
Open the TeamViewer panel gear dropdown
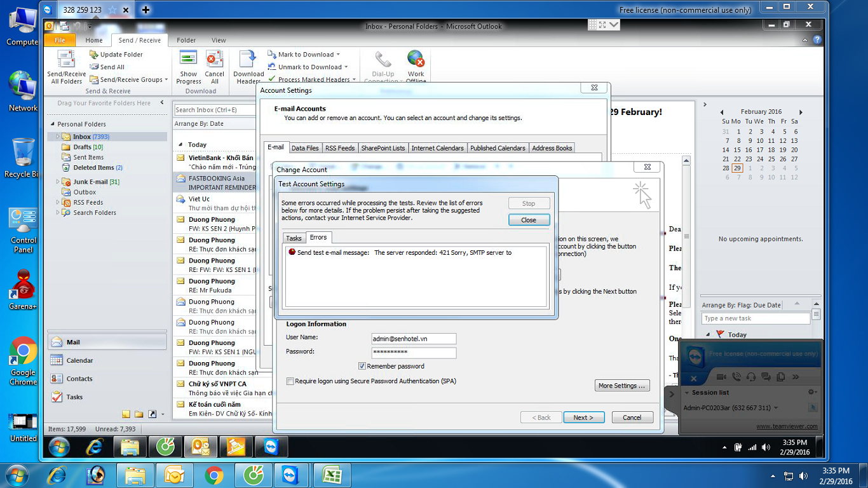tap(812, 393)
